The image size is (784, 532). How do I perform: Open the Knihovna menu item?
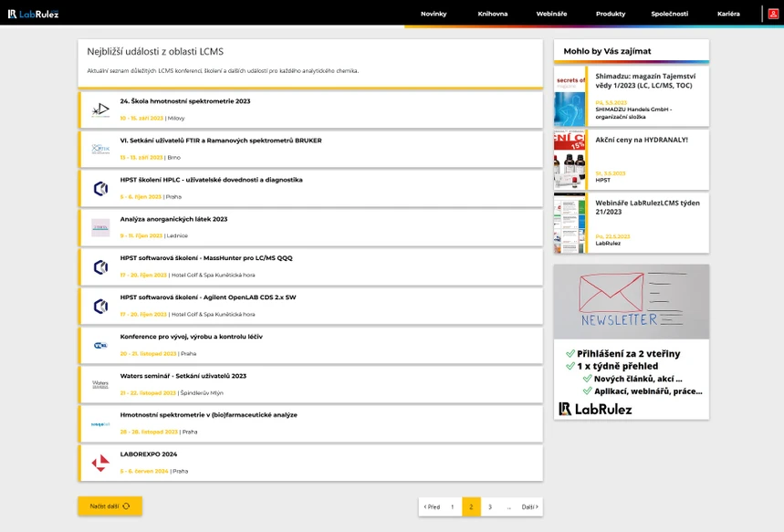coord(493,14)
